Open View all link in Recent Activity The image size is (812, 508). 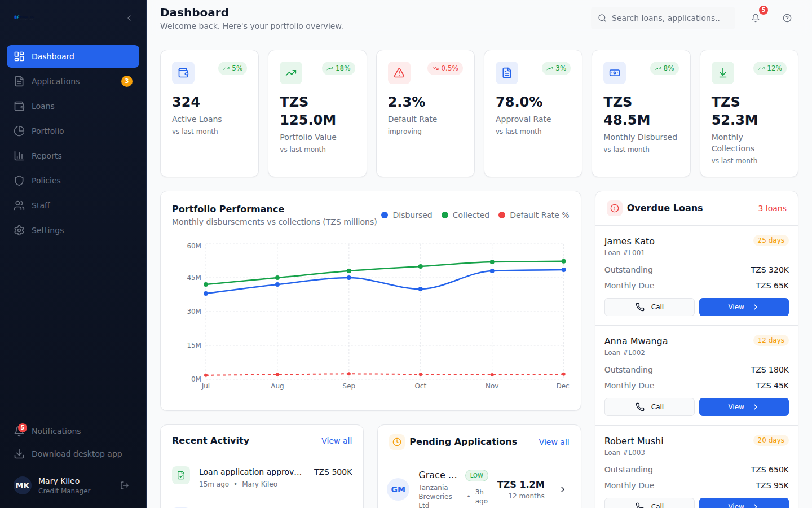click(337, 441)
